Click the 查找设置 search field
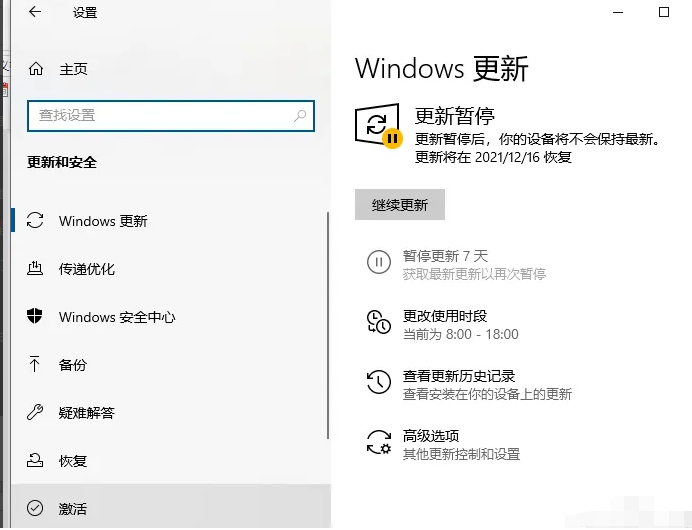692x530 pixels. pyautogui.click(x=160, y=116)
